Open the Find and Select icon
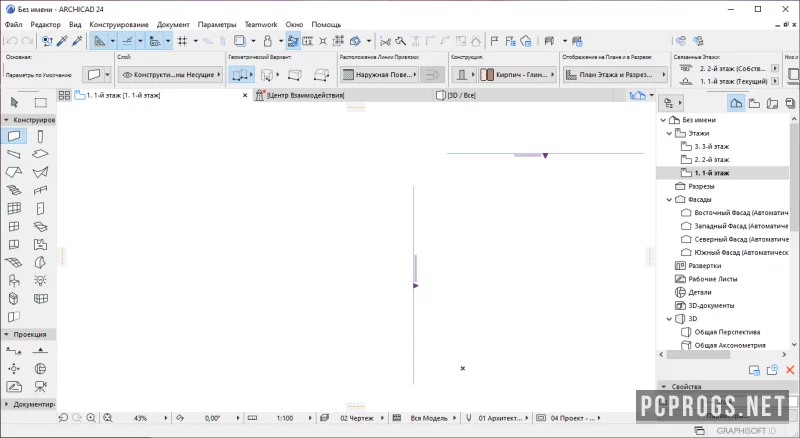Image resolution: width=800 pixels, height=438 pixels. click(x=47, y=41)
